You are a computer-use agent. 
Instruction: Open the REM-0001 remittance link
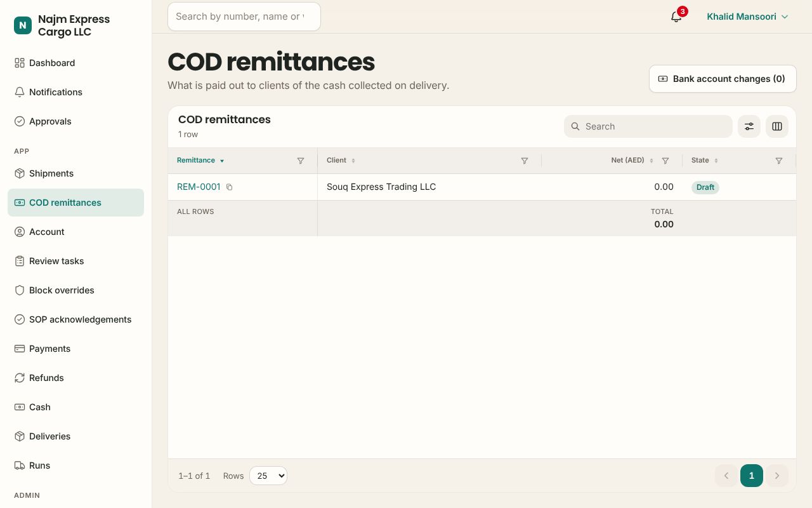coord(199,187)
